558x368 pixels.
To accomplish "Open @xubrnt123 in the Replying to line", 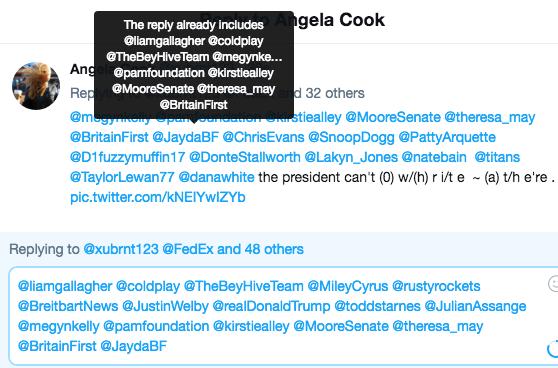I will point(121,249).
